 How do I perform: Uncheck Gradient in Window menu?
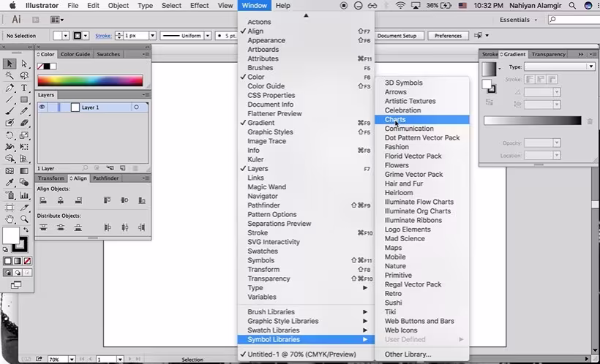[306, 123]
